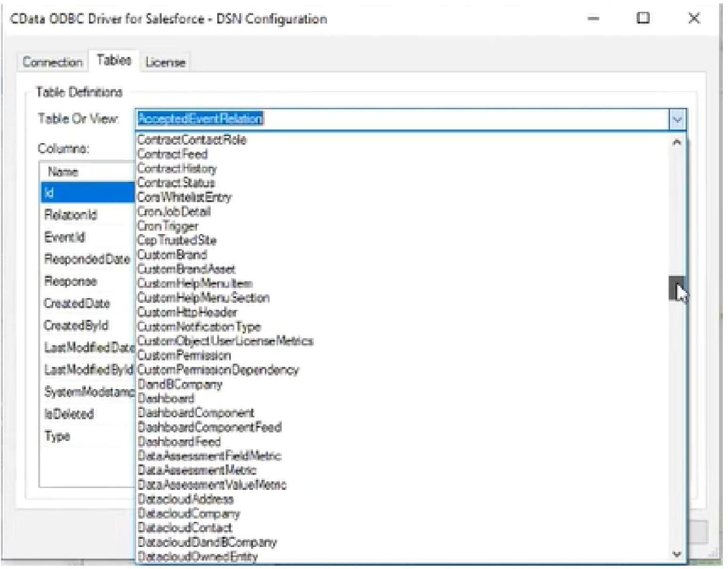The image size is (728, 569).
Task: Click the dropdown list scroll up arrow
Action: click(x=677, y=142)
